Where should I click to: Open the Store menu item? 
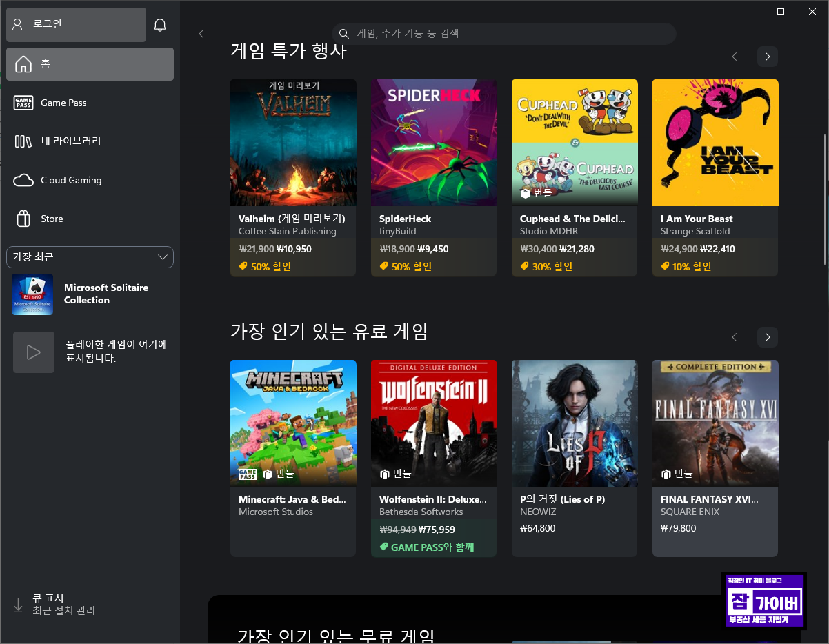[90, 219]
